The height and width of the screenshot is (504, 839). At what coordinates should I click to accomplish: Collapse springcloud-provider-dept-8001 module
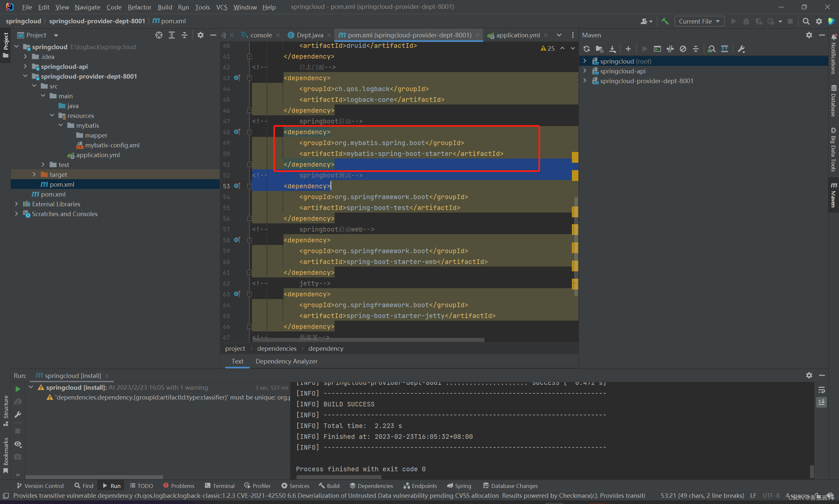[x=26, y=76]
